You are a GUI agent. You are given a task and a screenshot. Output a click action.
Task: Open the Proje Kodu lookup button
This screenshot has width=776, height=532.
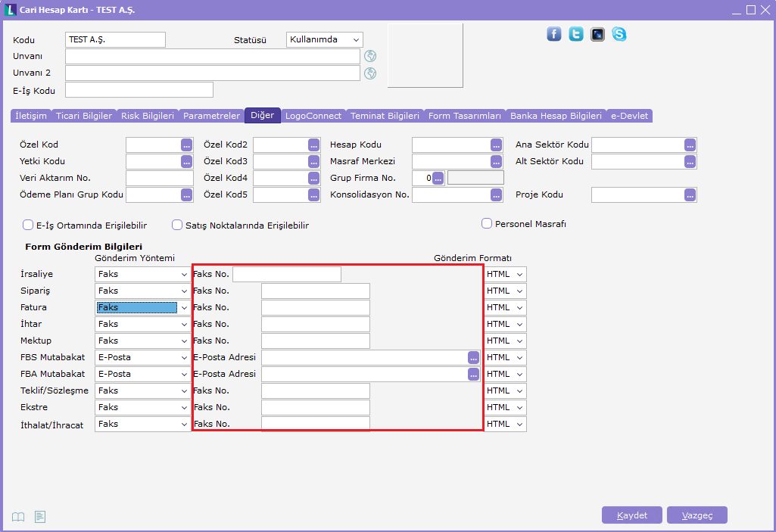[x=690, y=194]
